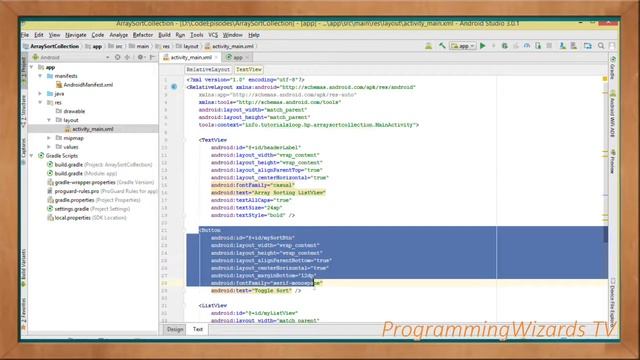Open the Build Variants side panel
This screenshot has height=360, width=640.
point(24,267)
